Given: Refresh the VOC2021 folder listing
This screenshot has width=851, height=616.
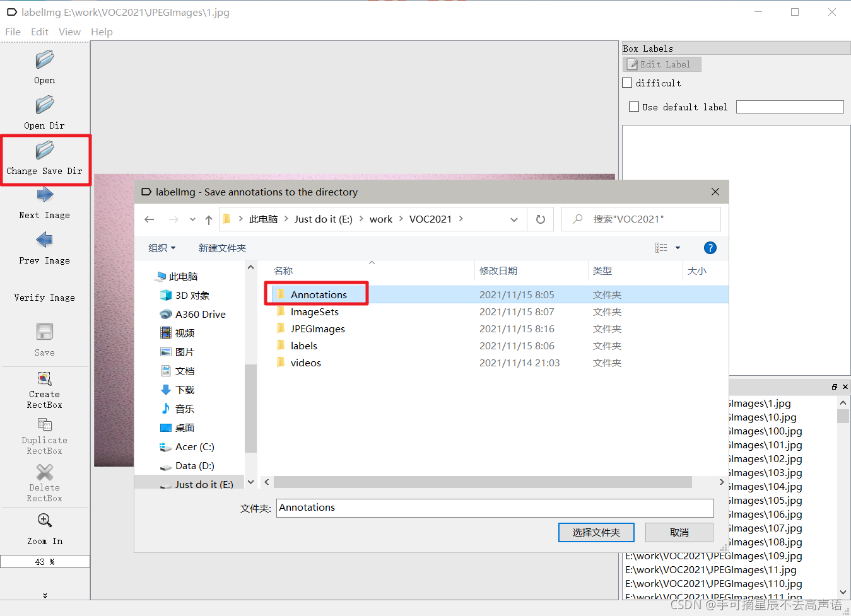Looking at the screenshot, I should (x=541, y=219).
